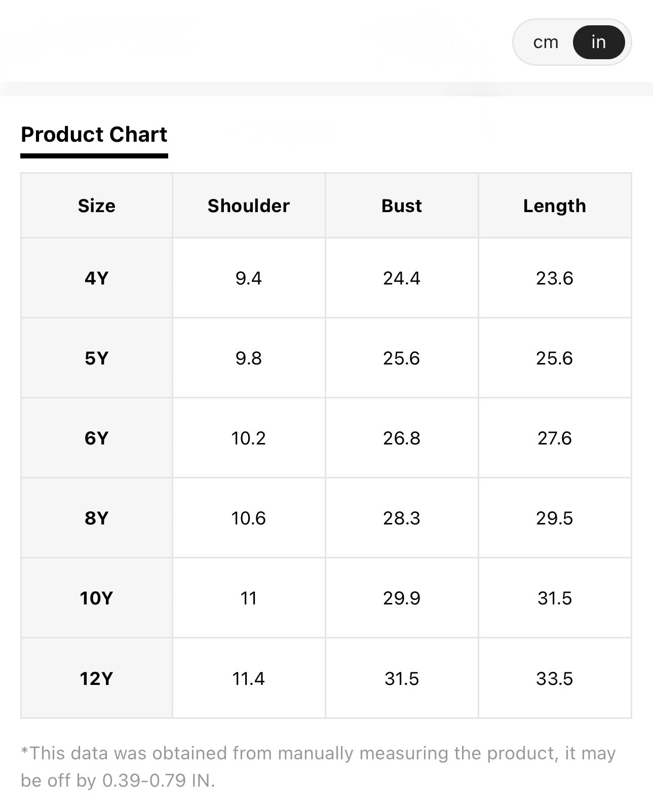Click the Shoulder column header
This screenshot has width=653, height=812.
pos(249,206)
